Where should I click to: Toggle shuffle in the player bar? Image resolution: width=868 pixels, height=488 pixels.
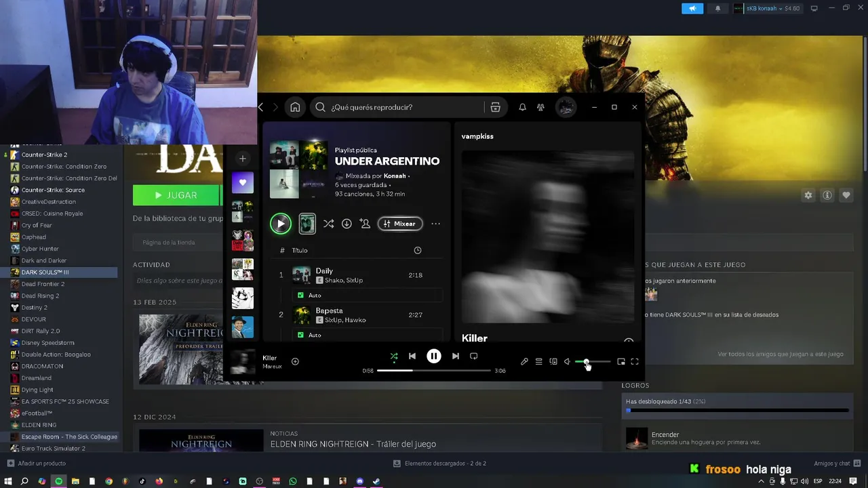(x=394, y=356)
